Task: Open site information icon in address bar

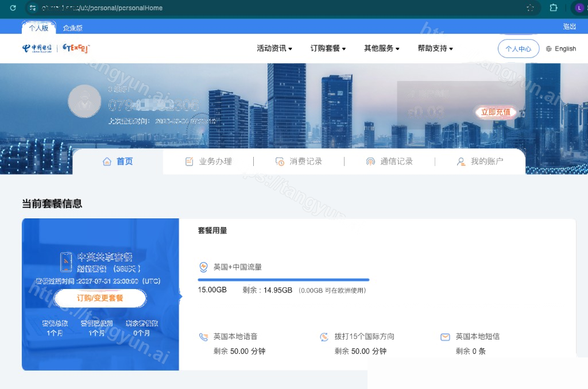Action: click(33, 8)
